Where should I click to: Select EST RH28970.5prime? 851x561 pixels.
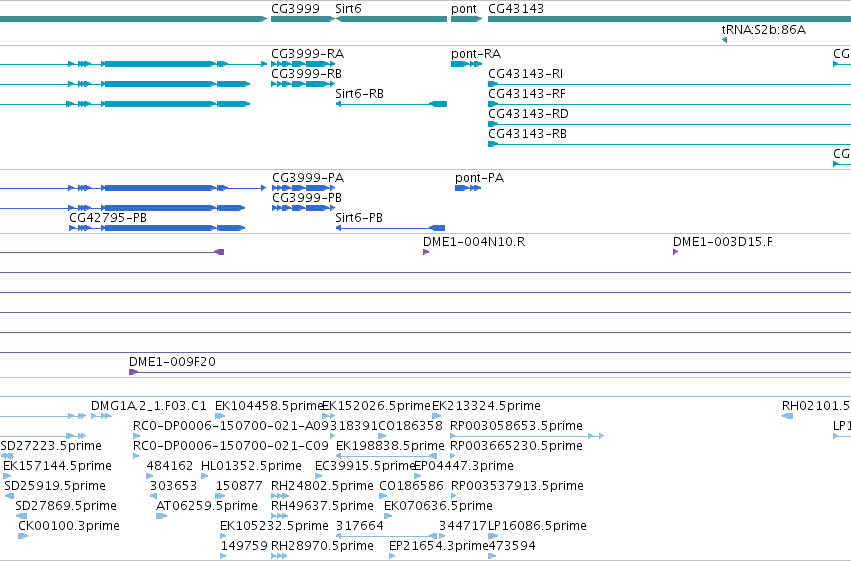pos(322,546)
